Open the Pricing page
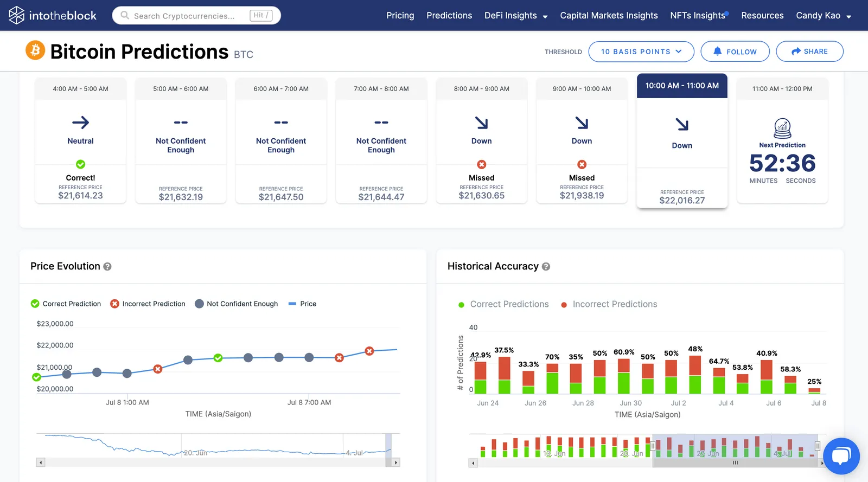 pyautogui.click(x=400, y=15)
